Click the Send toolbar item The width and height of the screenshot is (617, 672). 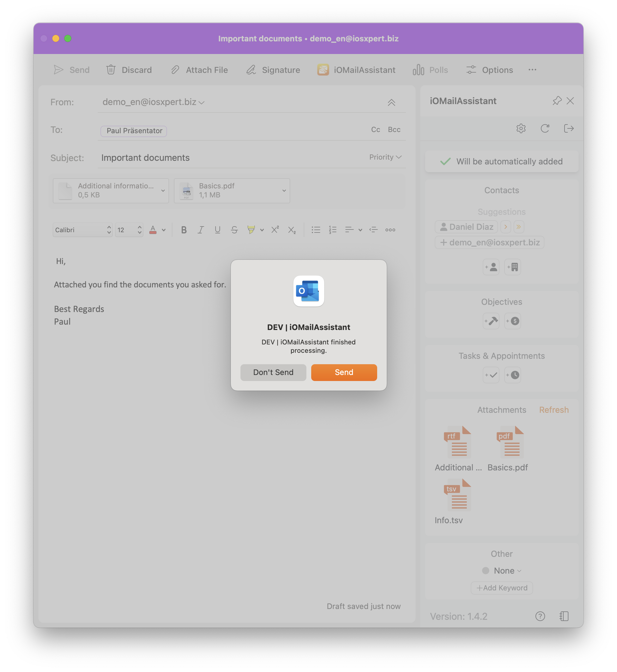point(71,70)
